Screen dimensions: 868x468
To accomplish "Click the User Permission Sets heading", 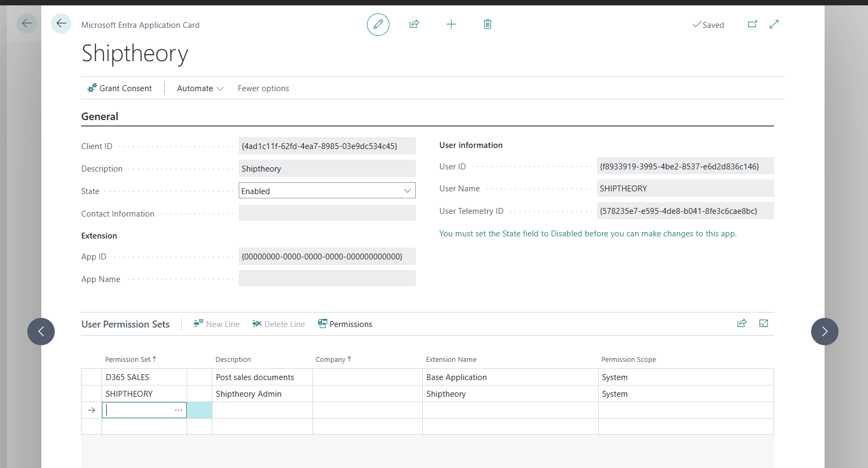I will 126,324.
